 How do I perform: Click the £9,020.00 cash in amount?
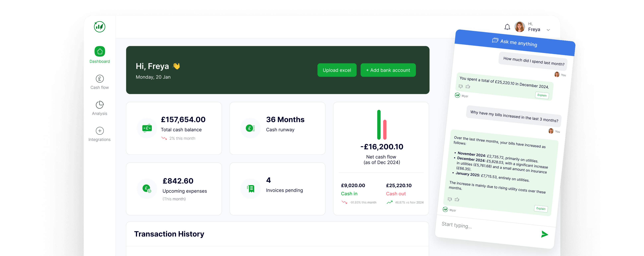pyautogui.click(x=353, y=186)
